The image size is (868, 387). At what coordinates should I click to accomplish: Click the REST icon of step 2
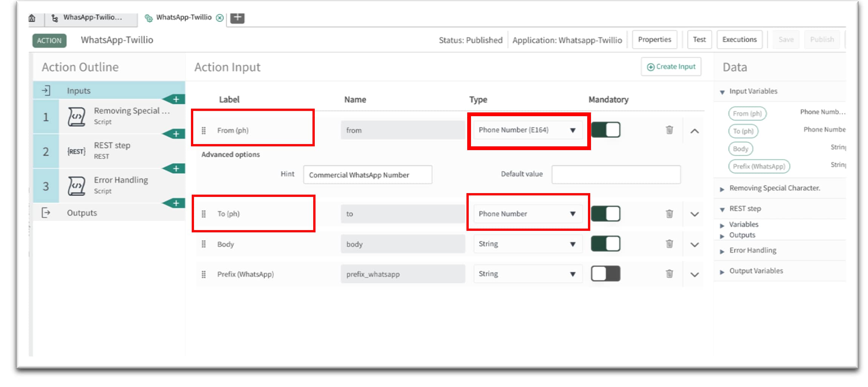coord(76,151)
